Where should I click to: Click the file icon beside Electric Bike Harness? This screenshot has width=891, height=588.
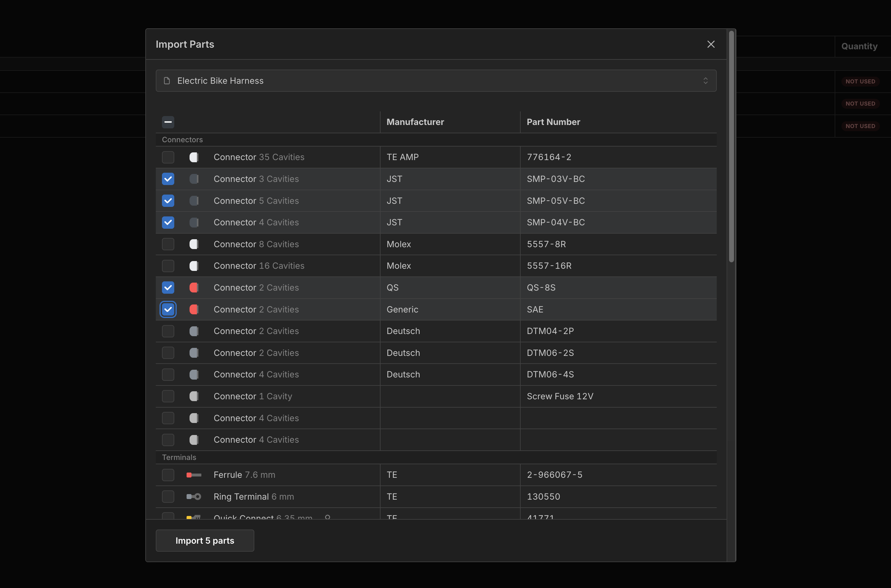point(167,81)
